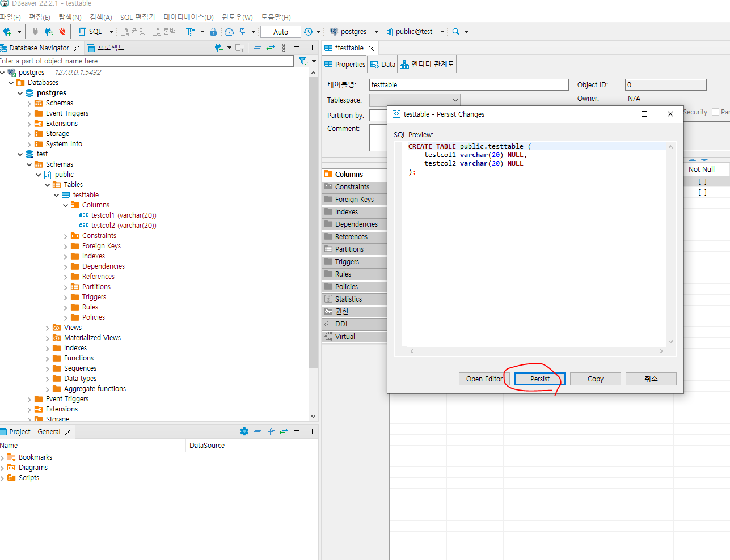
Task: Select the Properties tab
Action: point(345,64)
